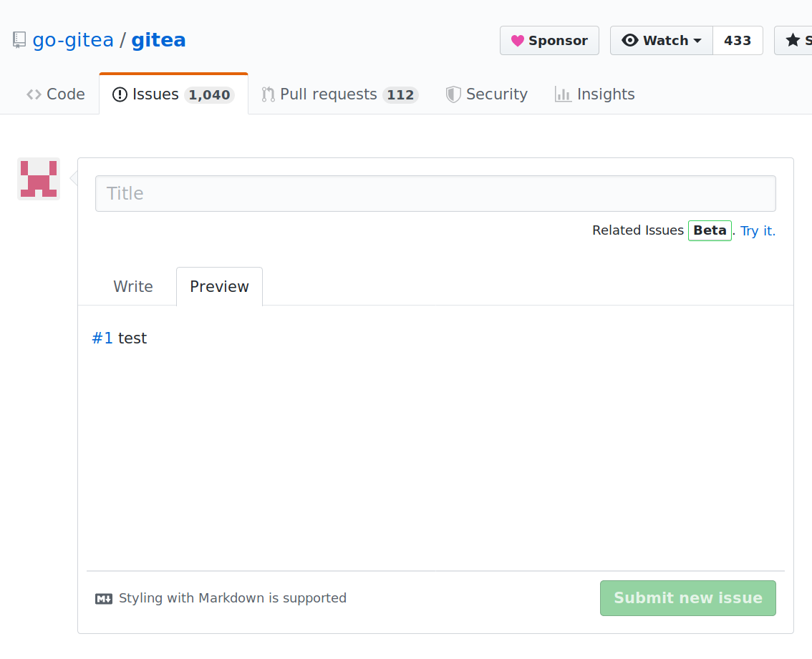Switch to the Code tab
This screenshot has width=812, height=659.
(x=55, y=94)
